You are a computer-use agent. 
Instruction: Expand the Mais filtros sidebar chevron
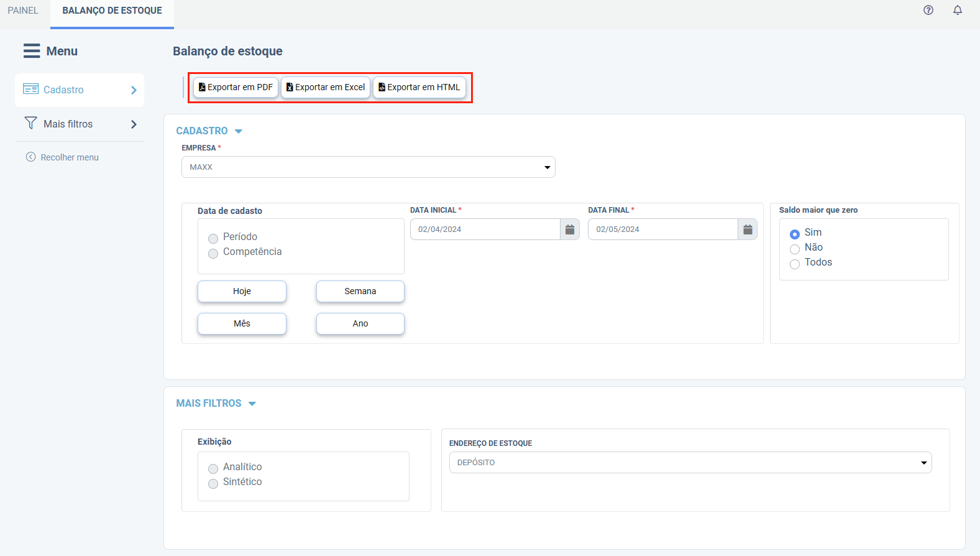[134, 124]
